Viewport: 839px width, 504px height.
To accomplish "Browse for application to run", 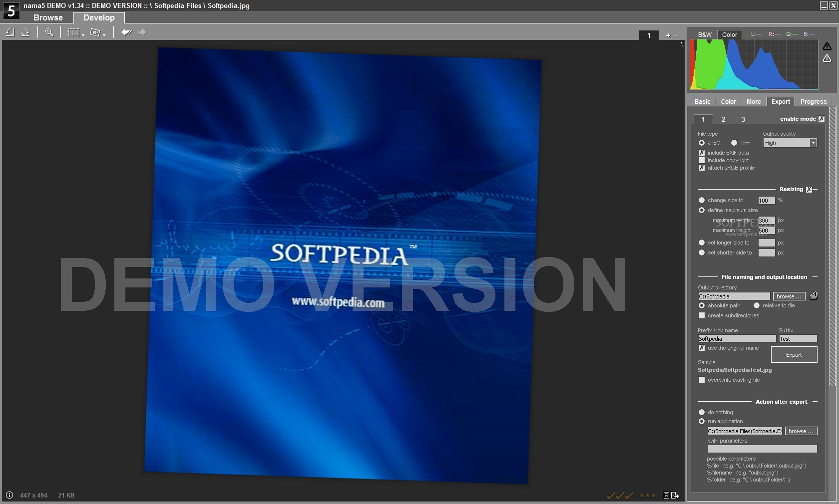I will pos(801,431).
